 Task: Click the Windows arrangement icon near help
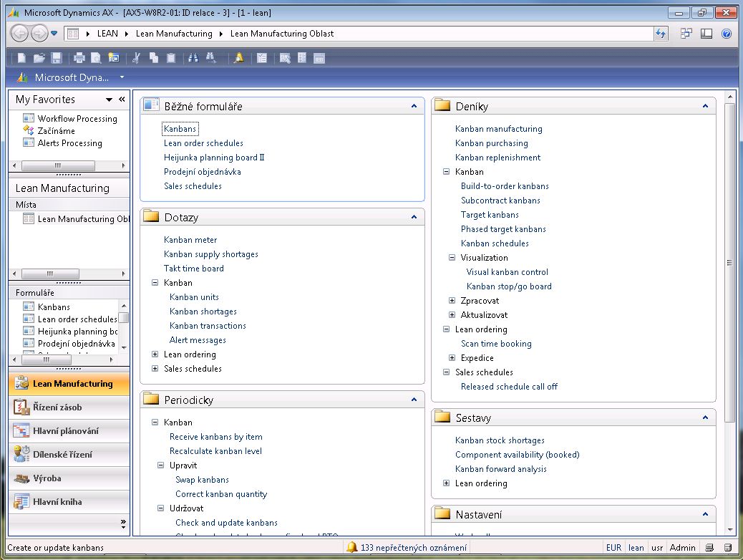686,33
